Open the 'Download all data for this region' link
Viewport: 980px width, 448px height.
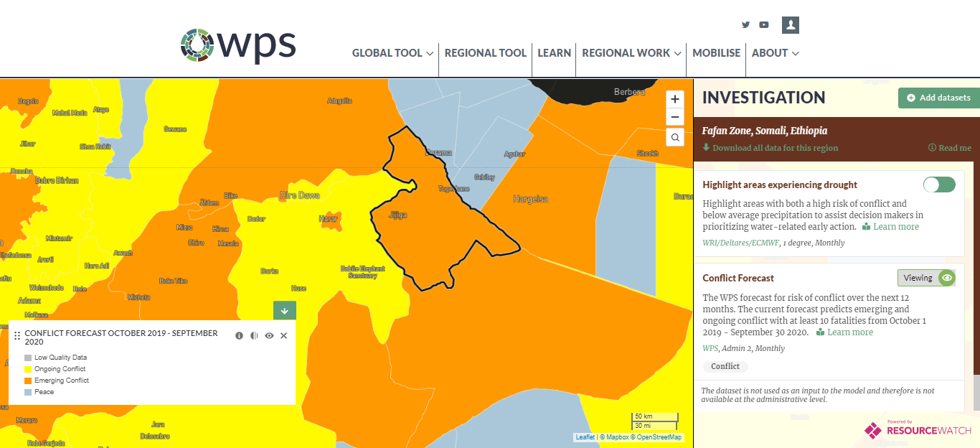click(x=769, y=148)
